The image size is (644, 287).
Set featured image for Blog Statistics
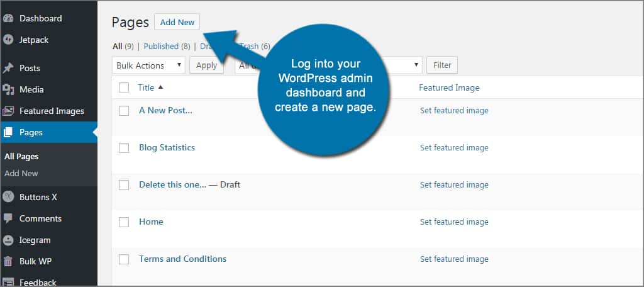click(454, 148)
